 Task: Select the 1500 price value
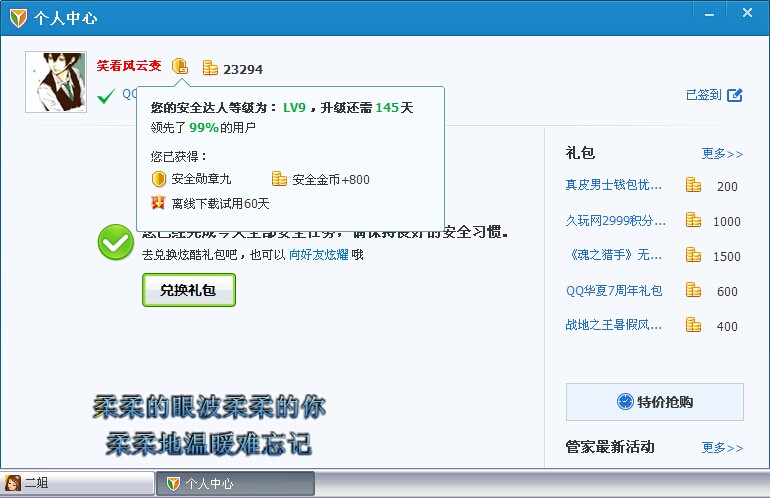pyautogui.click(x=726, y=256)
